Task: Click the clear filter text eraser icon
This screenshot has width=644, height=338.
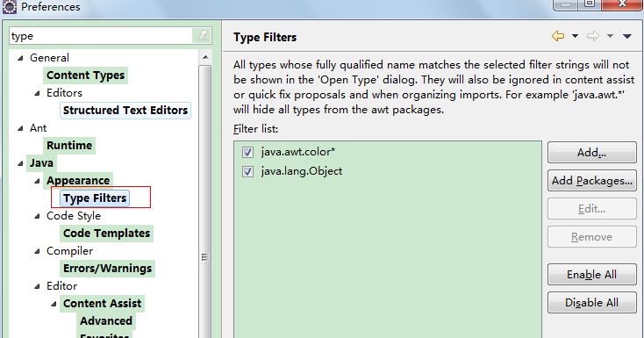Action: coord(203,36)
